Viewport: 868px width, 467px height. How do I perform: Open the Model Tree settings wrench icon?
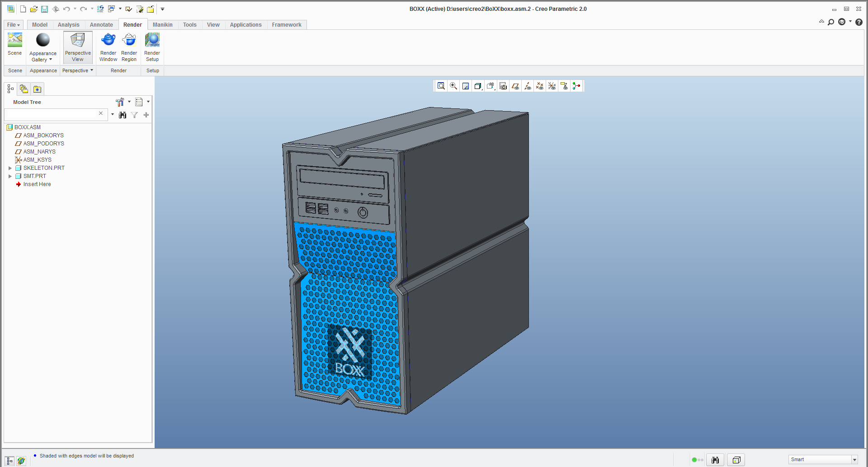[x=120, y=102]
